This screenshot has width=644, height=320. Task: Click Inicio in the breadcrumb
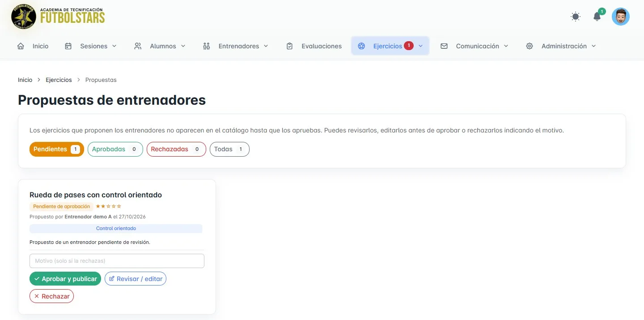tap(25, 80)
